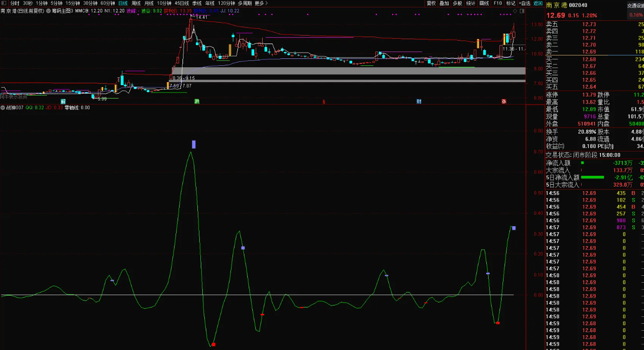This screenshot has height=350, width=644.
Task: Switch to the 分时 intraday view
Action: click(x=15, y=3)
